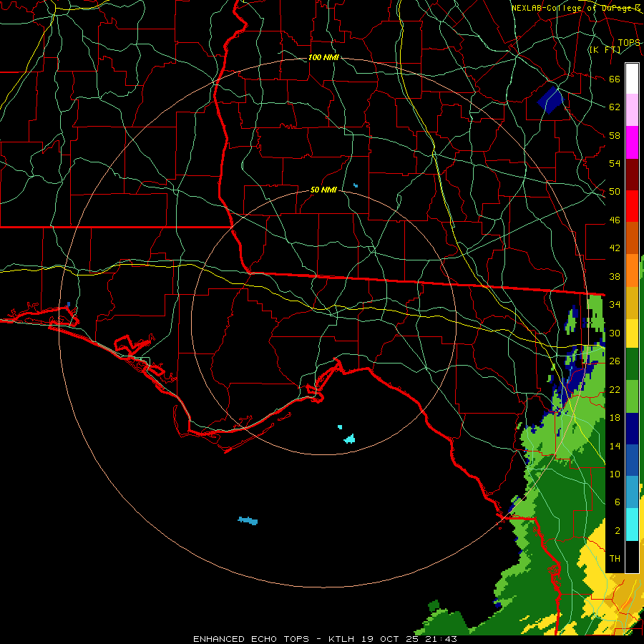Viewport: 644px width, 644px height.
Task: Click the NEXLAB-College of DuPage credit text
Action: (x=576, y=8)
